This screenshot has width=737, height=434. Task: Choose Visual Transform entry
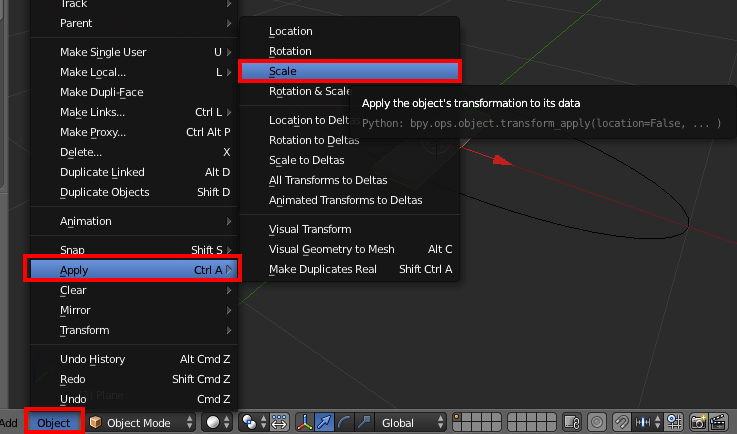(x=350, y=229)
